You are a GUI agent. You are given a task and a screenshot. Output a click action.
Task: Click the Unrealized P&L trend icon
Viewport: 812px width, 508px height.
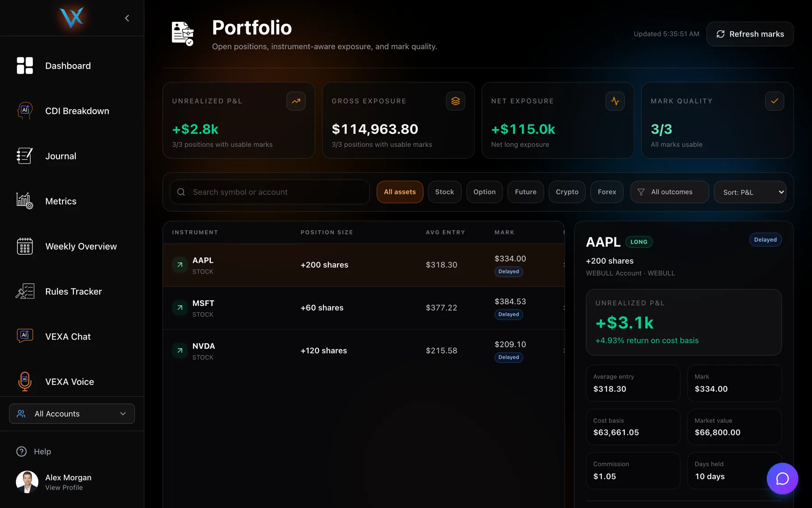point(296,101)
